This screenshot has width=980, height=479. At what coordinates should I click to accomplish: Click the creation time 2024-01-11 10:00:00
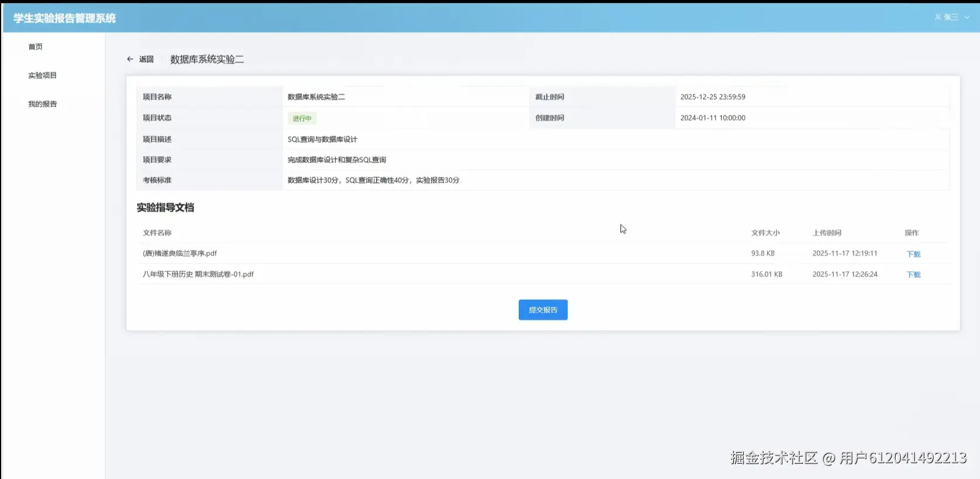tap(713, 118)
